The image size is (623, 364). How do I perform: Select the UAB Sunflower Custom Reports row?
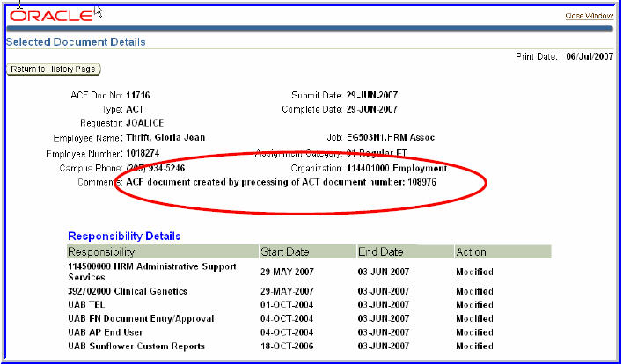[136, 346]
